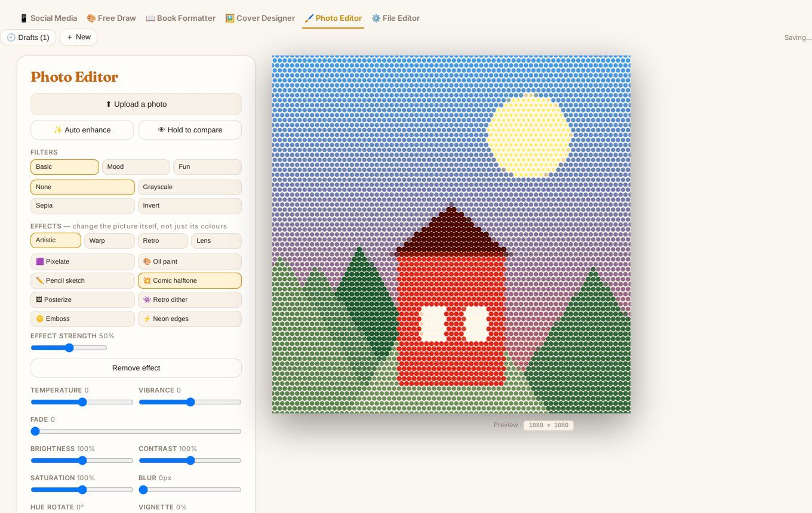Adjust the Fade slider
The width and height of the screenshot is (812, 513).
point(136,431)
